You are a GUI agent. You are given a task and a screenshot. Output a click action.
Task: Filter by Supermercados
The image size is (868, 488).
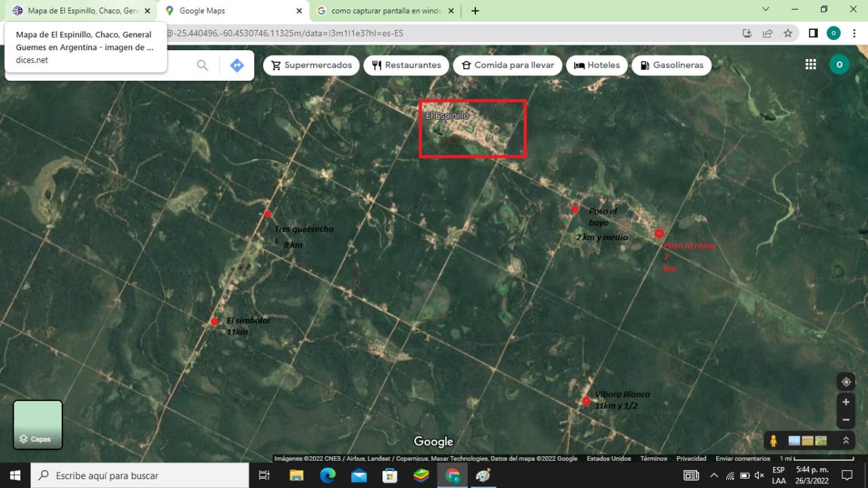(x=311, y=65)
